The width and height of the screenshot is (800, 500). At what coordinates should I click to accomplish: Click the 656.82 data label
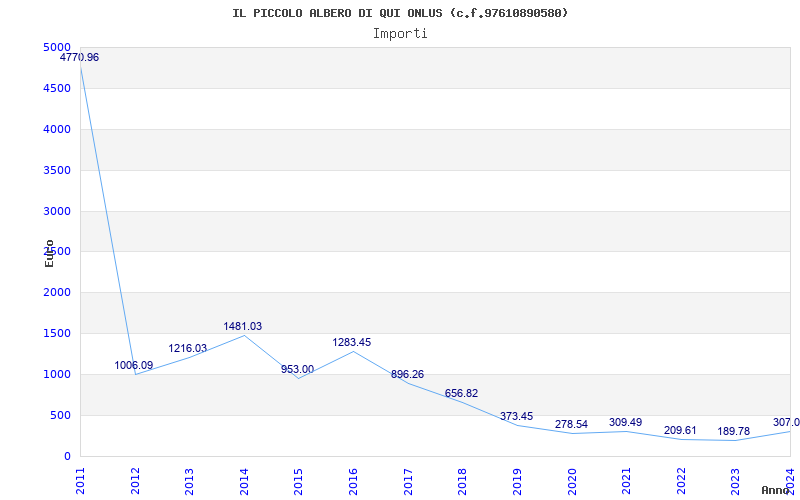pos(462,393)
